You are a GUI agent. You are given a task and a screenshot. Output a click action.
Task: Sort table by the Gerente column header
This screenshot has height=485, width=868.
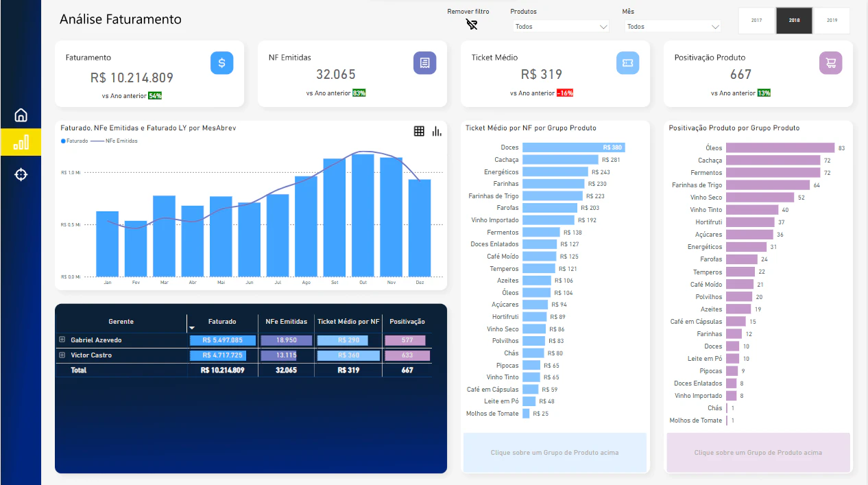[x=121, y=321]
